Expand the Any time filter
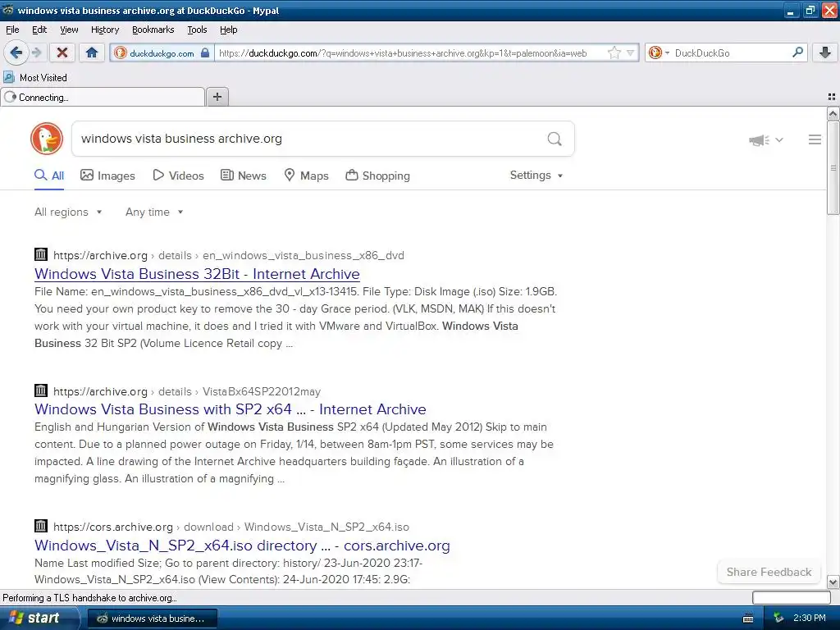This screenshot has width=840, height=630. (x=154, y=212)
